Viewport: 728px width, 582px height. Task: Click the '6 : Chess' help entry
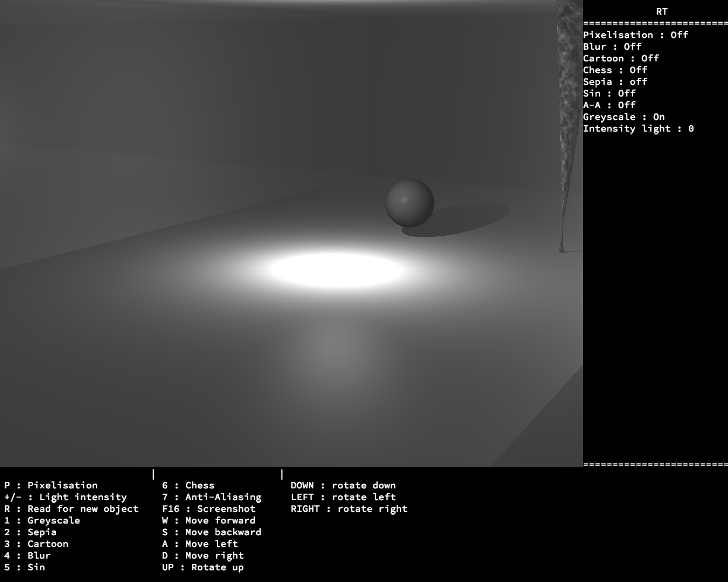[x=188, y=485]
